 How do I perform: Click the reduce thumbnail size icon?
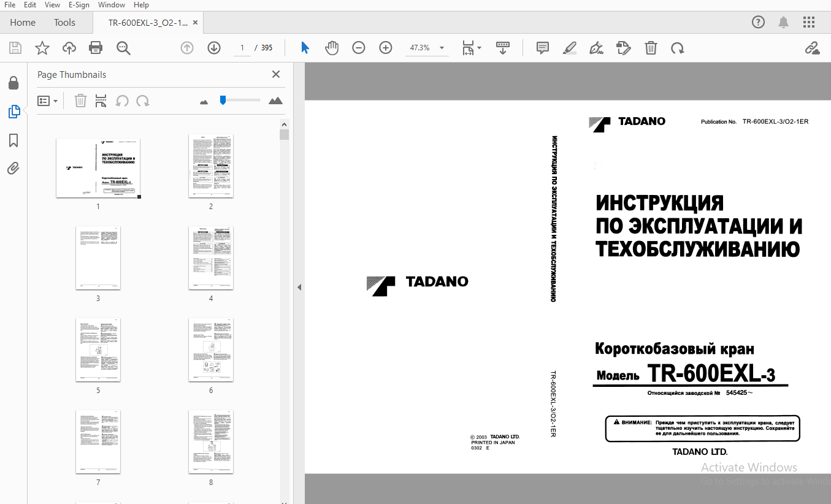coord(204,102)
